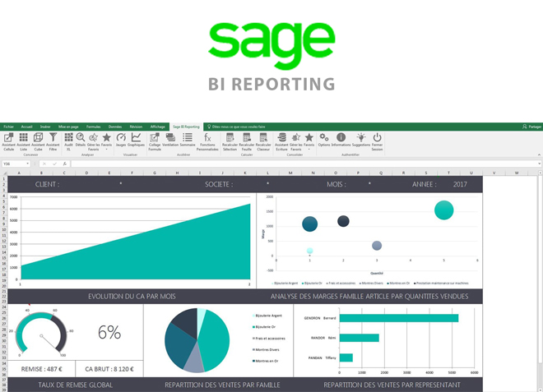Click the GENDRON Bernard bar
Screen dimensions: 543x392
399,318
